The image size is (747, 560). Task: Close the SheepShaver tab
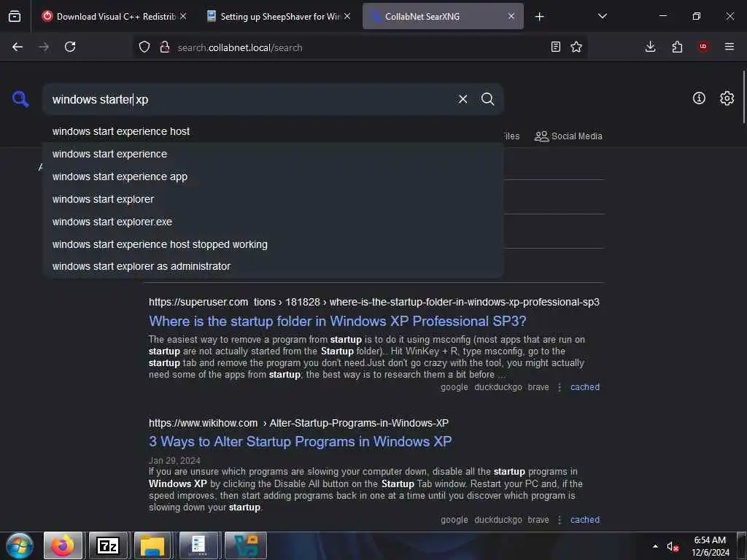click(x=347, y=17)
